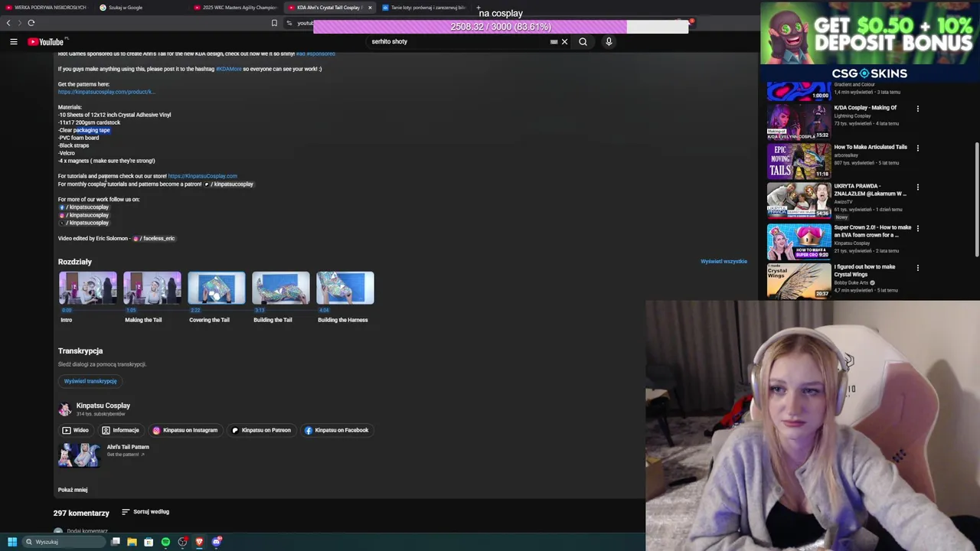Click Windows taskbar Wyszukaj search box
Screen dimensions: 980x551
pos(63,542)
